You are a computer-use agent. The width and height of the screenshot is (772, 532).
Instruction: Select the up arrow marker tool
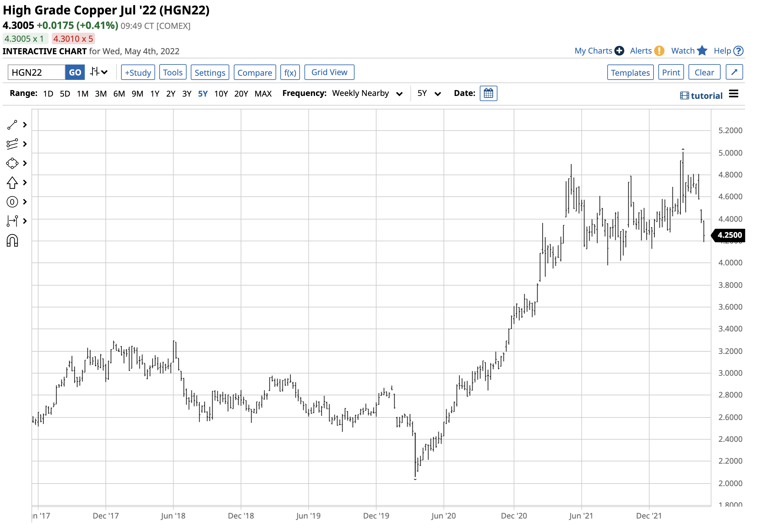point(12,183)
